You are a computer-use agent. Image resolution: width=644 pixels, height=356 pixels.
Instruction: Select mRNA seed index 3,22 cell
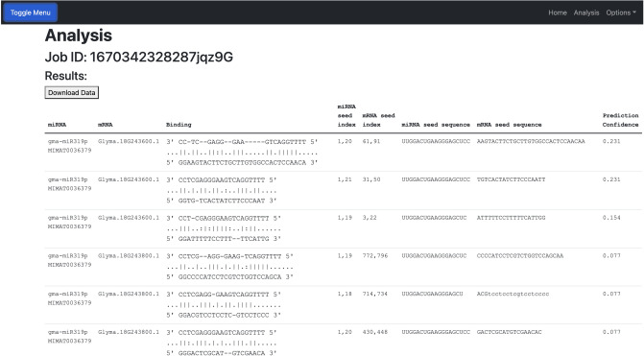370,218
